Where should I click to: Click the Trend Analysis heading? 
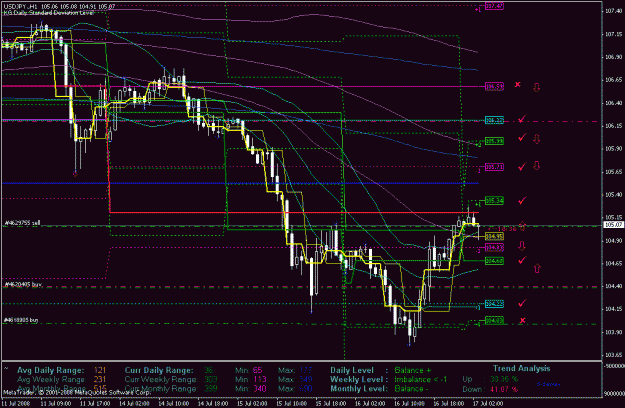tap(521, 368)
